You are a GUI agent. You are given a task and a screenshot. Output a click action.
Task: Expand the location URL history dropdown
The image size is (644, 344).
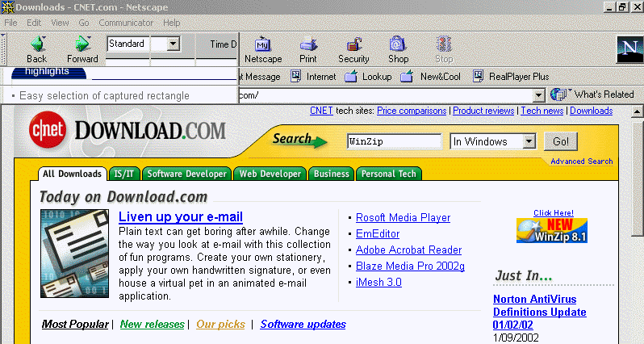click(538, 95)
